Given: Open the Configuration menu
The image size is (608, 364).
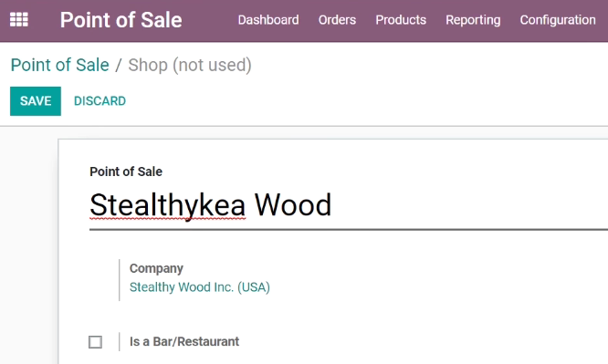Looking at the screenshot, I should coord(558,20).
